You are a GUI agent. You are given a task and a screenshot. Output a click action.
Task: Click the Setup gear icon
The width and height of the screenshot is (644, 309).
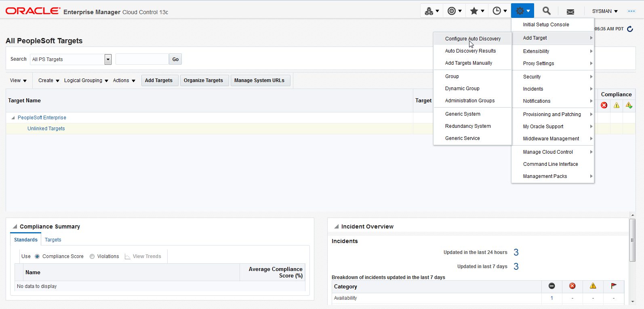pyautogui.click(x=522, y=11)
